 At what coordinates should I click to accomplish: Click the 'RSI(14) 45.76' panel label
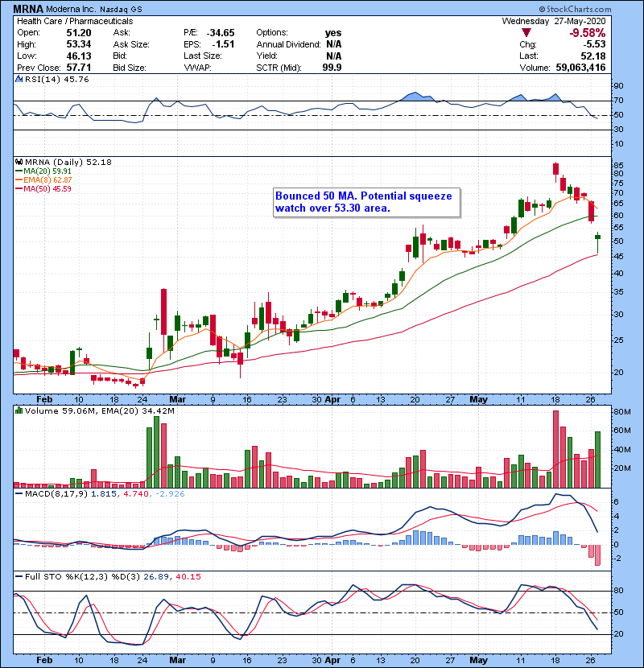(x=56, y=79)
